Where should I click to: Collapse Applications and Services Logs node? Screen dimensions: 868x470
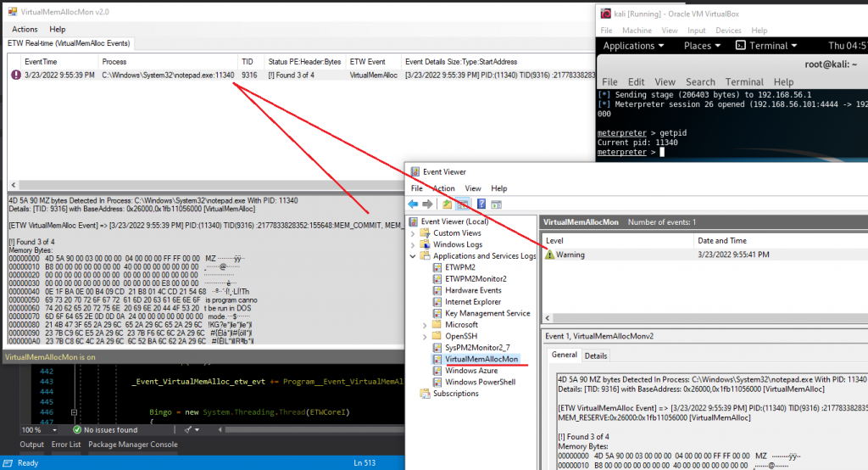pyautogui.click(x=413, y=256)
